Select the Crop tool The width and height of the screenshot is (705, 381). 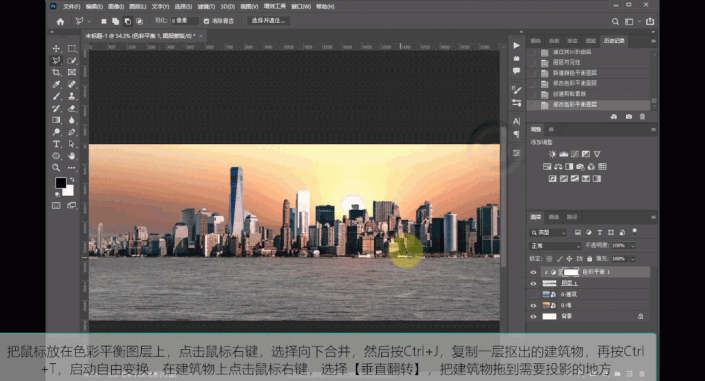tap(56, 72)
